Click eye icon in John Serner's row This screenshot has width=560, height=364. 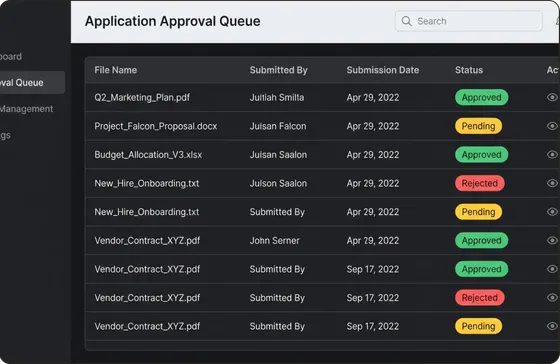[x=552, y=240]
